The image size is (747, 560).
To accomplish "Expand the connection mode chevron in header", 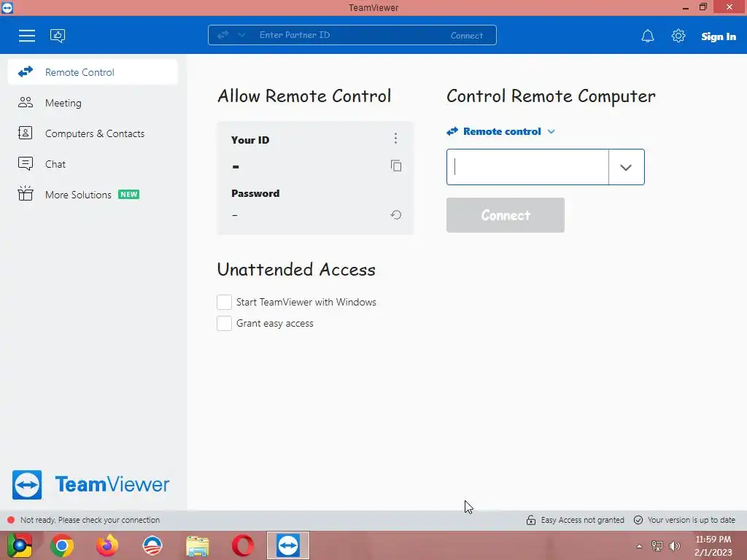I will click(x=241, y=35).
